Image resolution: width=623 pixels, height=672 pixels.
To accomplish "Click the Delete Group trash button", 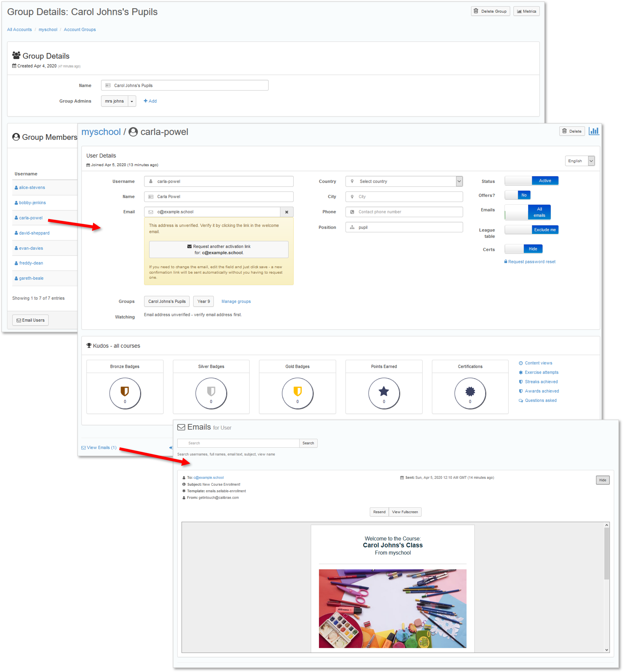I will coord(490,11).
